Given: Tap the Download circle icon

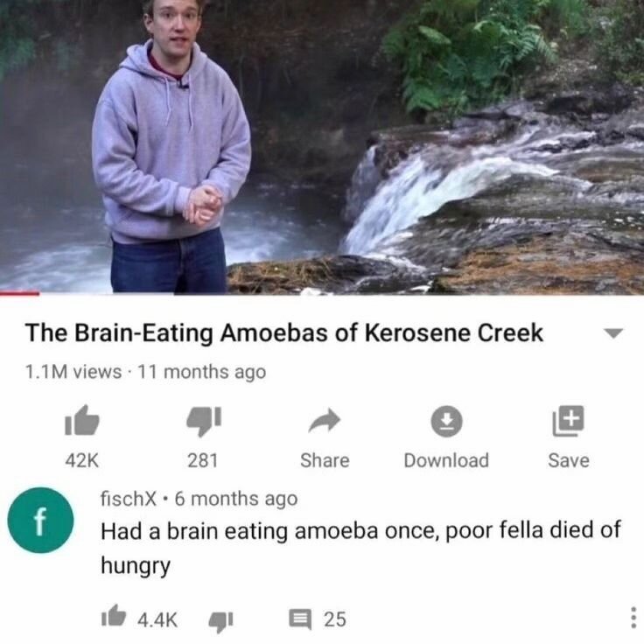Looking at the screenshot, I should pyautogui.click(x=446, y=421).
